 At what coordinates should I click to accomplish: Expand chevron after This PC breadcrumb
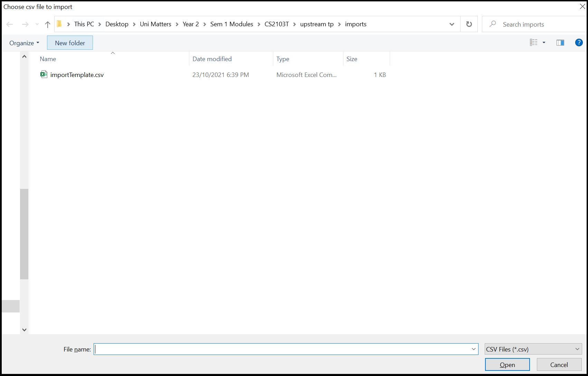(x=99, y=24)
